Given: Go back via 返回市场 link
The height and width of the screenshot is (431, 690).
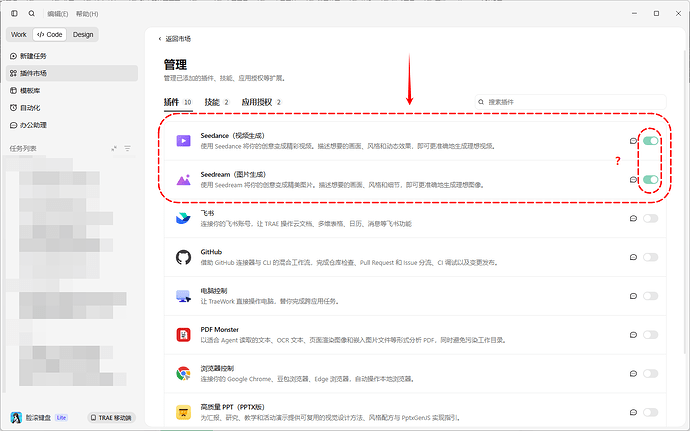Looking at the screenshot, I should pyautogui.click(x=174, y=39).
